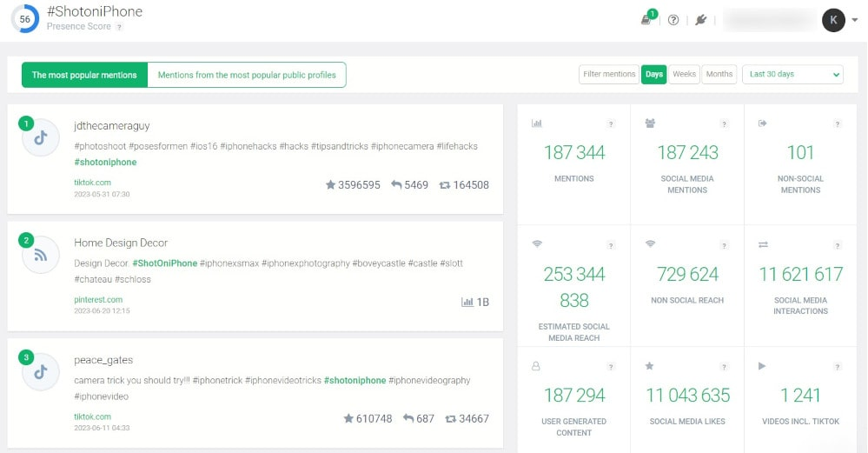
Task: Click the 187 294 user generated content value
Action: click(x=574, y=395)
